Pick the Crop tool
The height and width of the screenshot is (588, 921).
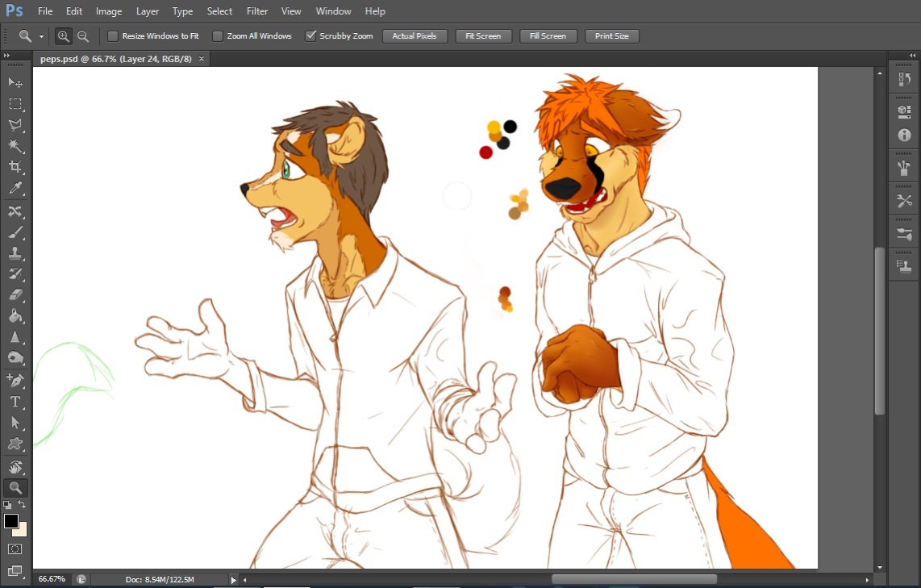coord(15,167)
